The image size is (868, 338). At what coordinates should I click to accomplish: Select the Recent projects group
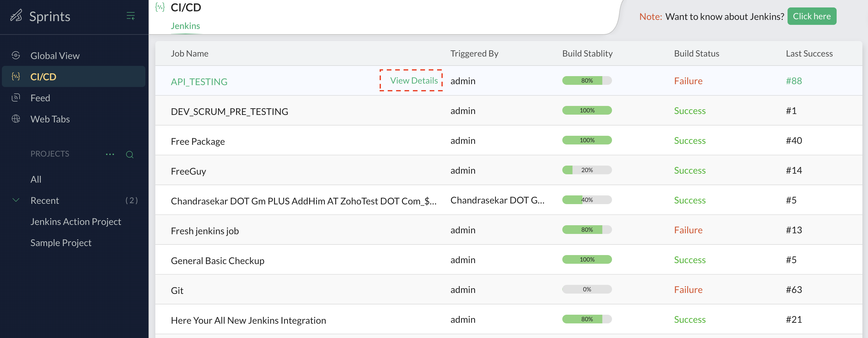[x=44, y=200]
